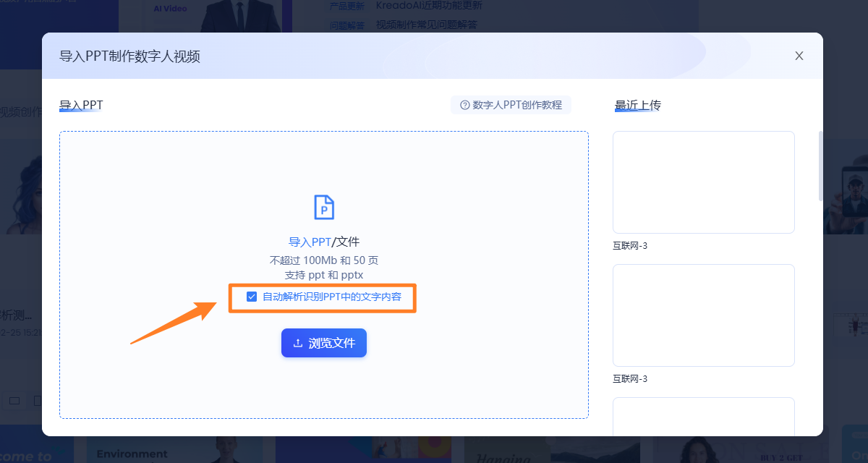Click the upload arrow icon on 浏览文件
This screenshot has width=868, height=463.
click(x=297, y=344)
